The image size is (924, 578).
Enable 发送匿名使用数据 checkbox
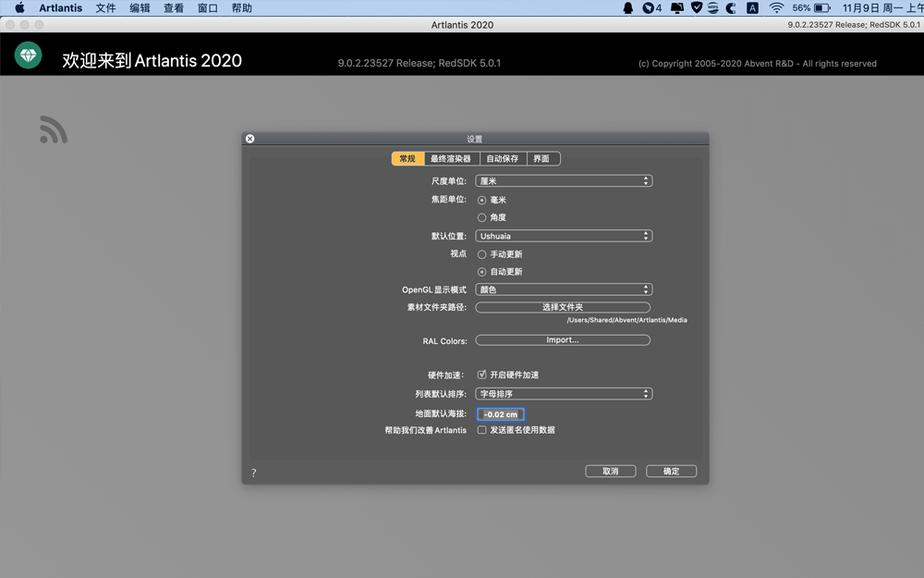[x=481, y=430]
